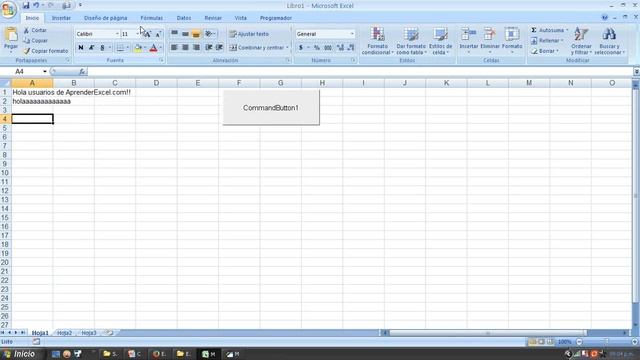Click the Copiar button
The height and width of the screenshot is (360, 640).
(36, 40)
